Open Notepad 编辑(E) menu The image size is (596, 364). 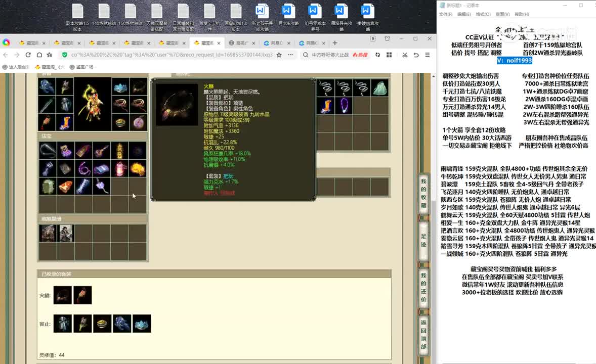click(464, 14)
